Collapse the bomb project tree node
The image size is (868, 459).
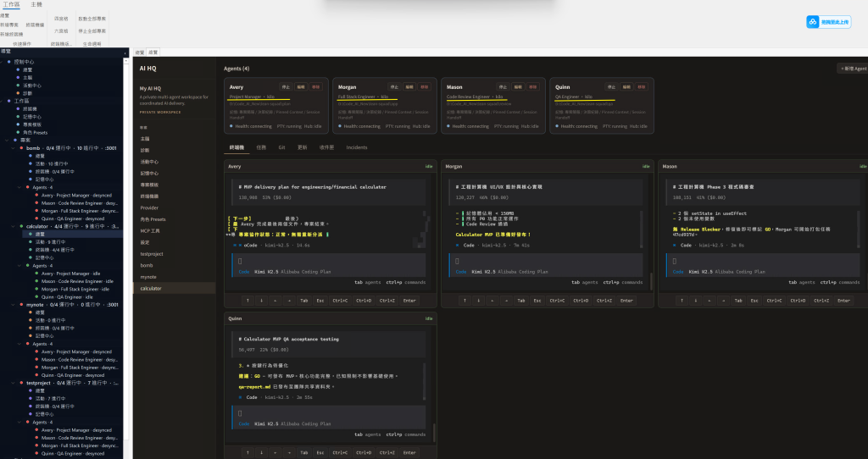(14, 147)
